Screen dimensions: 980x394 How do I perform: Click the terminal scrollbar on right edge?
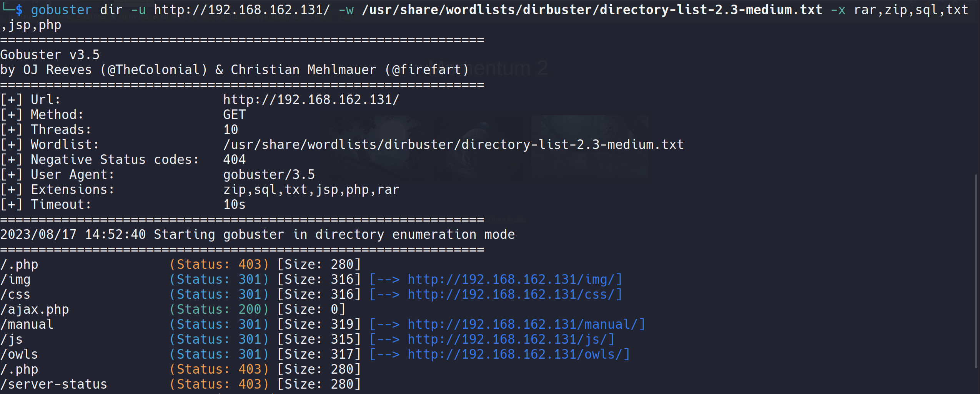coord(976,269)
